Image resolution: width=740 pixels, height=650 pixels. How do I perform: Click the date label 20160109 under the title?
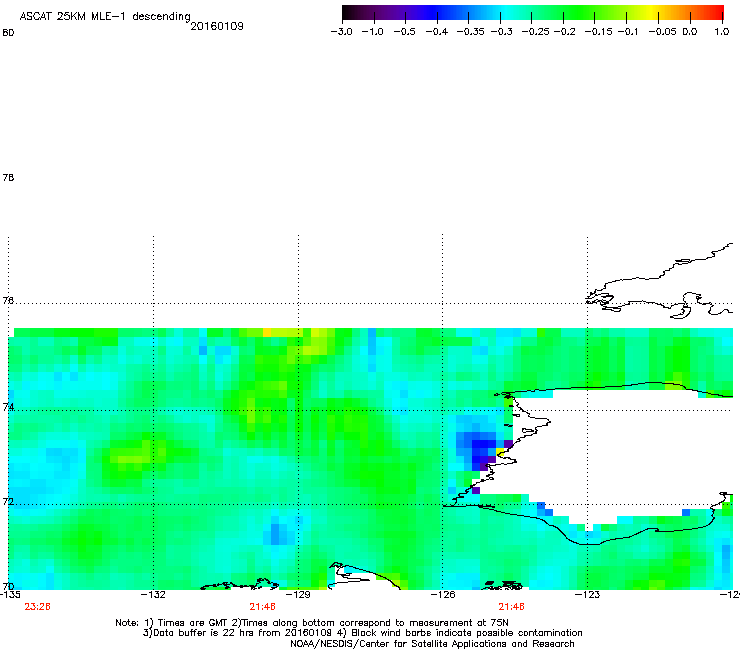click(217, 26)
